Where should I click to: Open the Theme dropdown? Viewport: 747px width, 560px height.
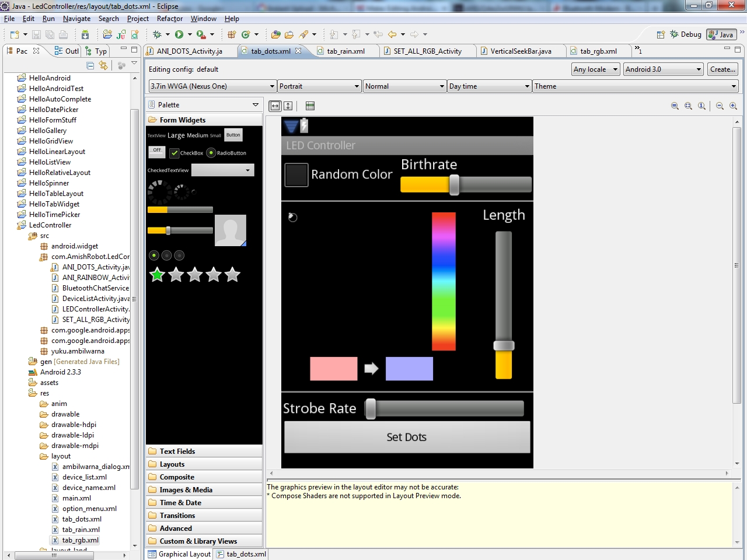click(636, 86)
